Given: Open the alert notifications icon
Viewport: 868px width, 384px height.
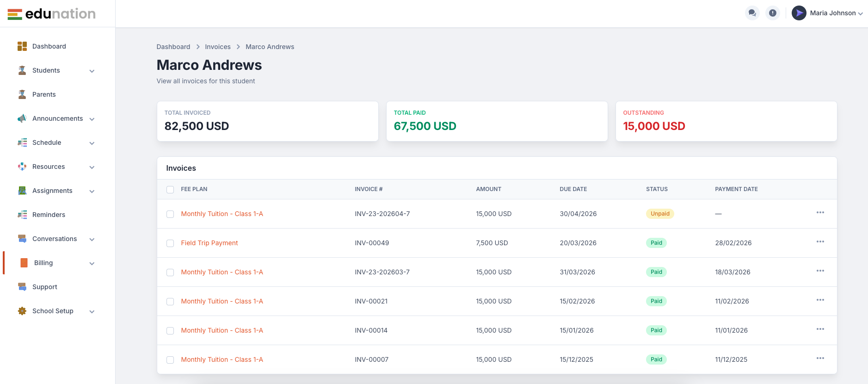Looking at the screenshot, I should click(773, 13).
